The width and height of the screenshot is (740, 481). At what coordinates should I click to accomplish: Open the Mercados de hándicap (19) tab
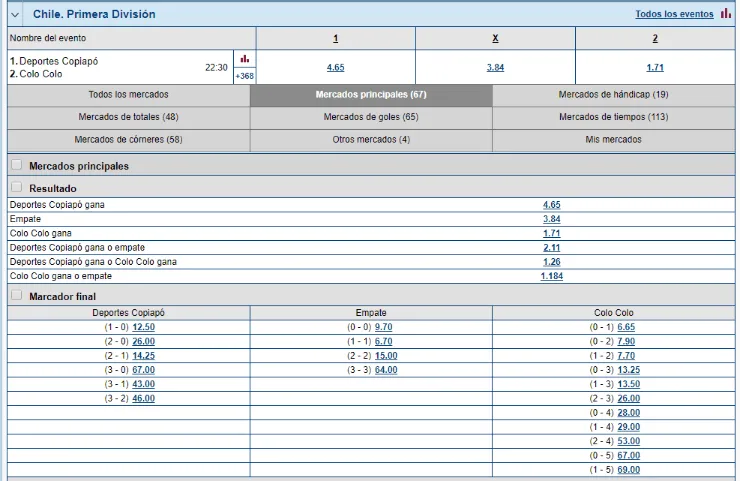(x=613, y=95)
